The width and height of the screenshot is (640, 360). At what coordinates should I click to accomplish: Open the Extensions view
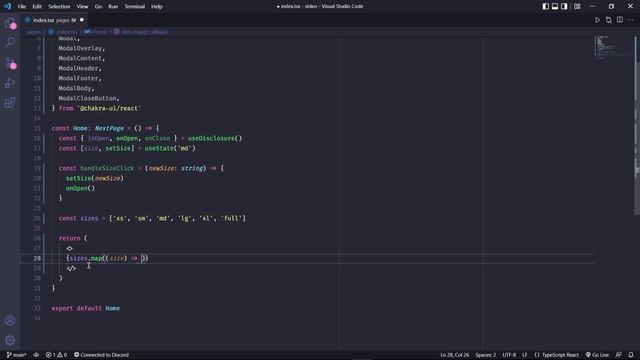tap(10, 102)
